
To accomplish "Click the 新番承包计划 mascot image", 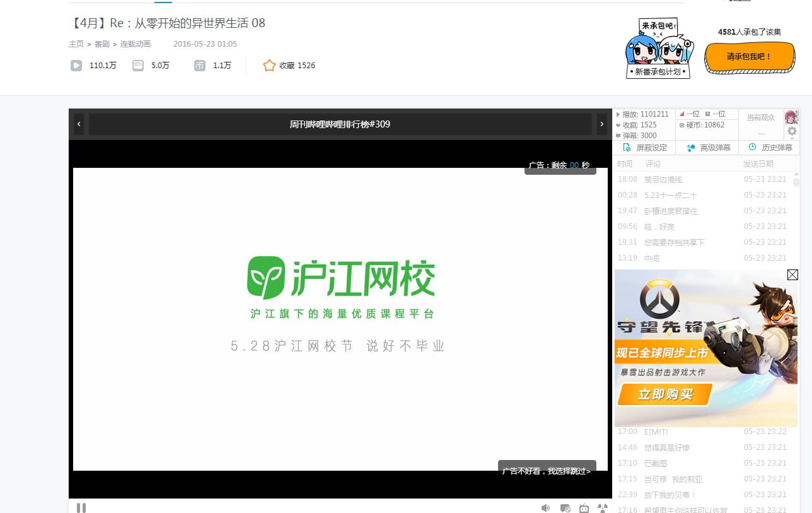I will tap(659, 49).
